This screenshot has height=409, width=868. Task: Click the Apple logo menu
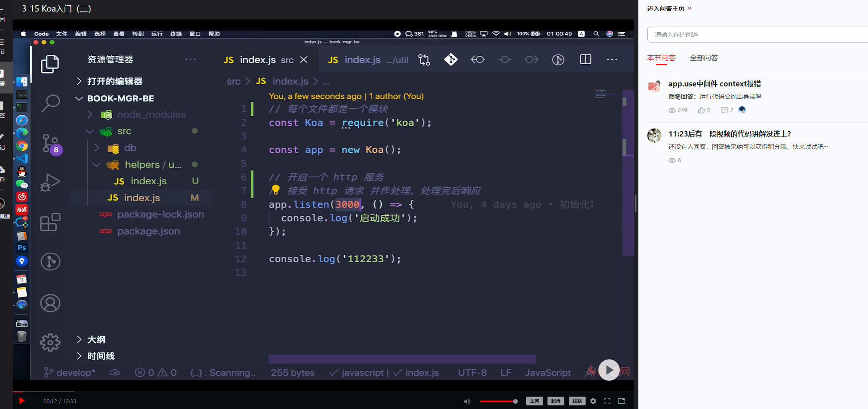coord(23,34)
